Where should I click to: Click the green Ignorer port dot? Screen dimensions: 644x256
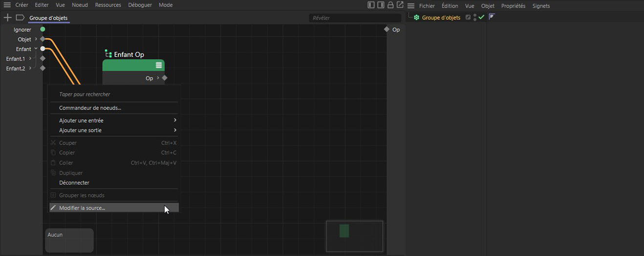(43, 29)
